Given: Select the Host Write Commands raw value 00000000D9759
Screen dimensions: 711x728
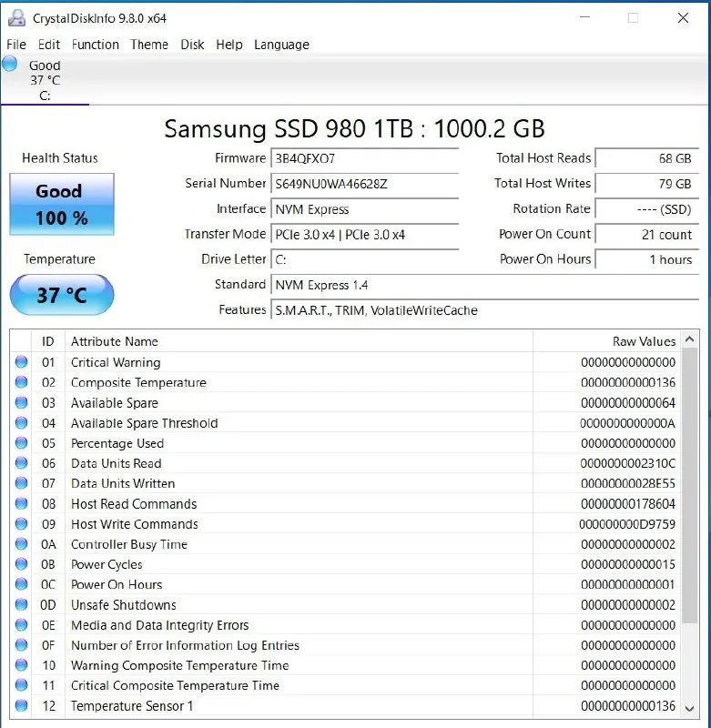Looking at the screenshot, I should pos(627,524).
